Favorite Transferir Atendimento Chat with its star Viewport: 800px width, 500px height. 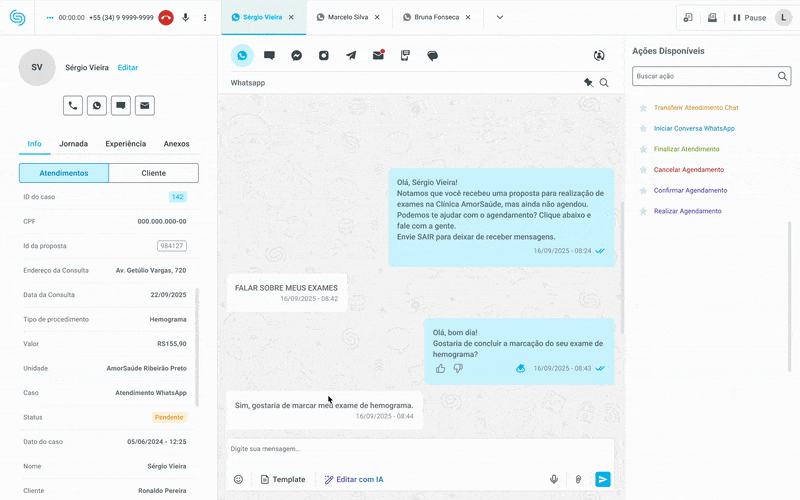click(x=643, y=108)
